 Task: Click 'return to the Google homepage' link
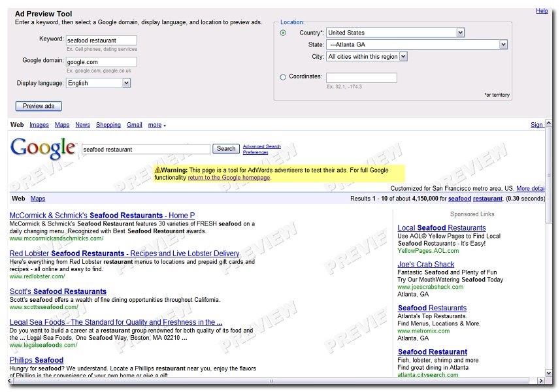point(229,178)
